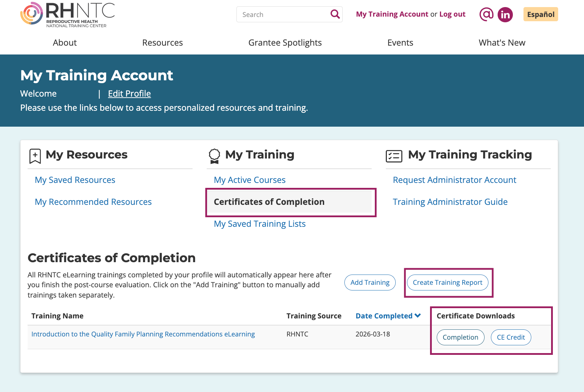Open the About navigation menu
The width and height of the screenshot is (584, 392).
[x=64, y=42]
